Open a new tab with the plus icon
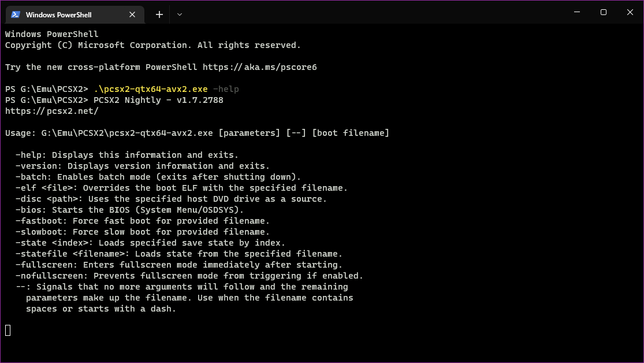This screenshot has height=363, width=644. coord(159,14)
